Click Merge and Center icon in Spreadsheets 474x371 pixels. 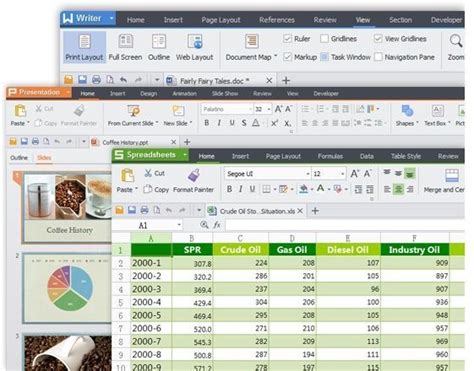tap(452, 175)
